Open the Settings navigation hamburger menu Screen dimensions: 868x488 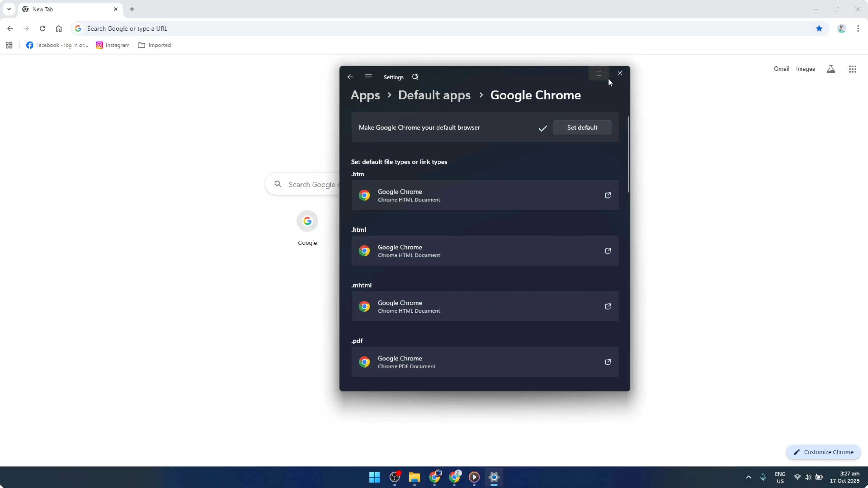(x=368, y=77)
